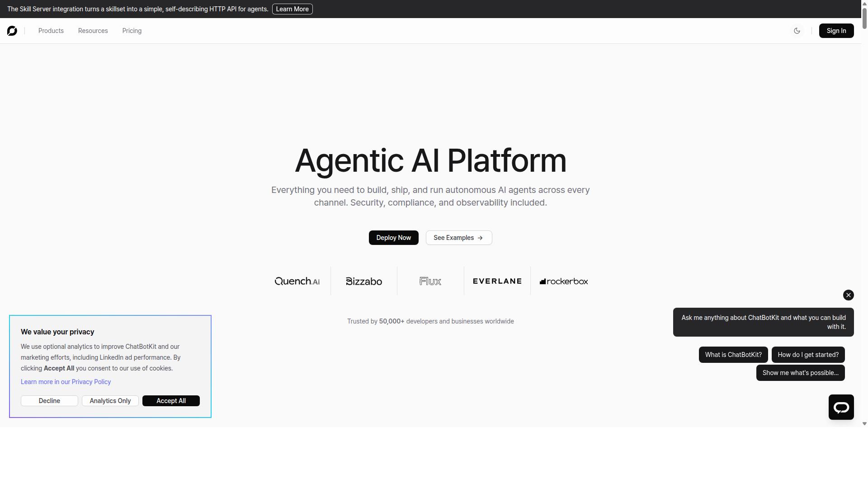868x488 pixels.
Task: Click the scrollbar down arrow
Action: 864,424
